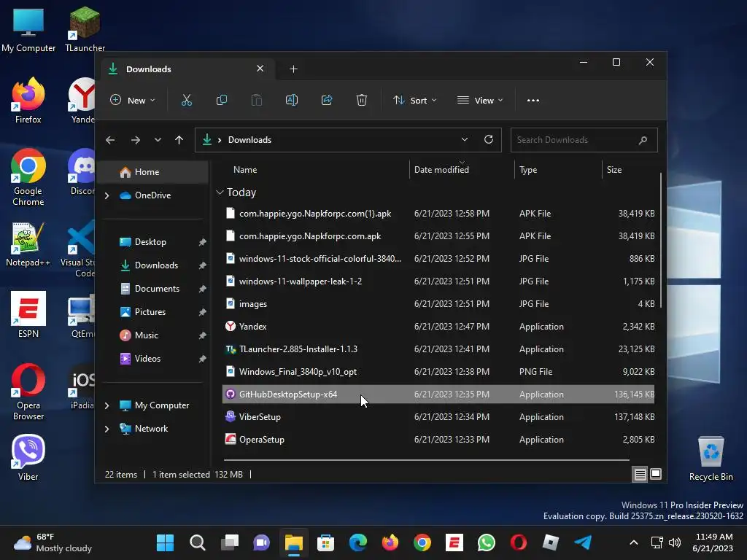Go back with the left arrow
This screenshot has height=560, width=747.
[x=110, y=140]
